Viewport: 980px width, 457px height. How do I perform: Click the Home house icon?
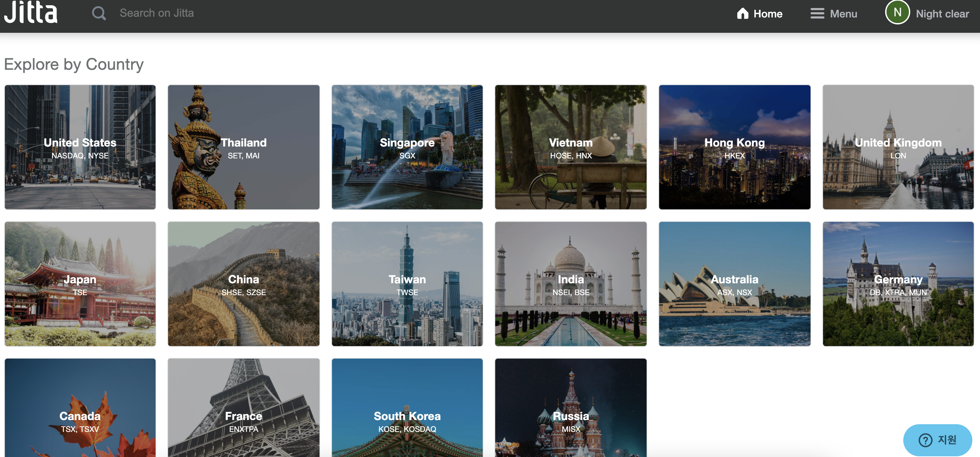pyautogui.click(x=742, y=13)
